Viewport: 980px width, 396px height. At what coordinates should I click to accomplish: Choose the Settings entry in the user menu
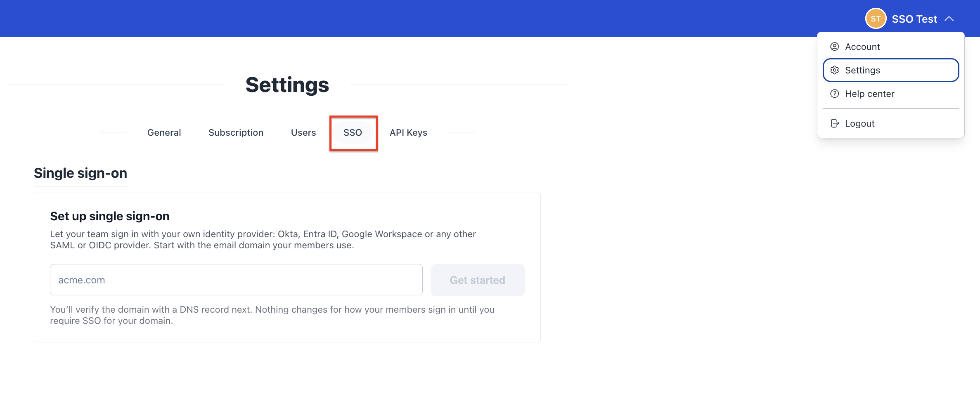[x=891, y=70]
